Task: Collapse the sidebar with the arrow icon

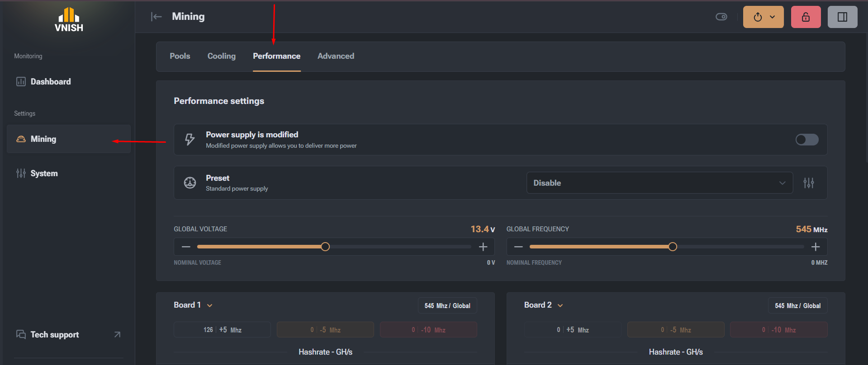Action: (156, 17)
